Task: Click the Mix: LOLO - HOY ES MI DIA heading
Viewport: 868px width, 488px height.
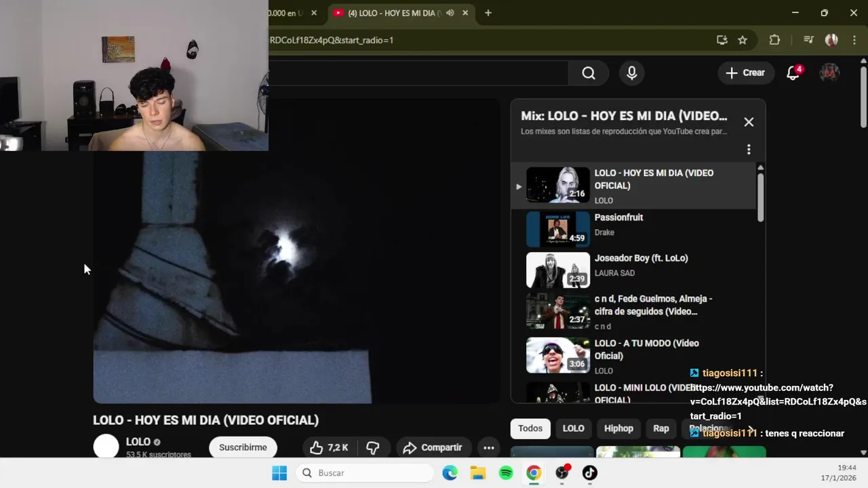Action: coord(624,116)
